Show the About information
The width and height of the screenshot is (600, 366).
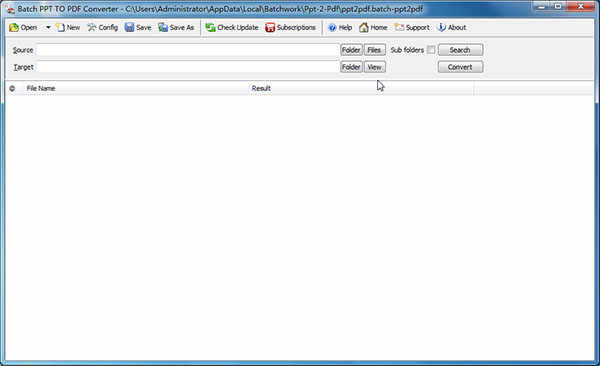(x=452, y=28)
